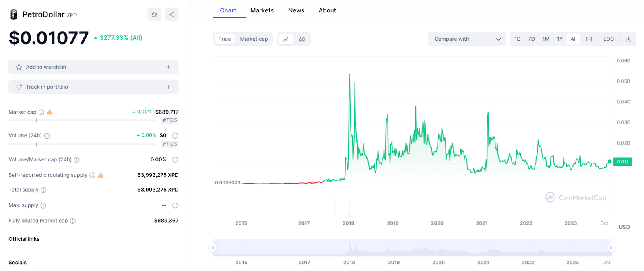The image size is (644, 271).
Task: Show the Max. supply info tooltip
Action: click(x=43, y=206)
